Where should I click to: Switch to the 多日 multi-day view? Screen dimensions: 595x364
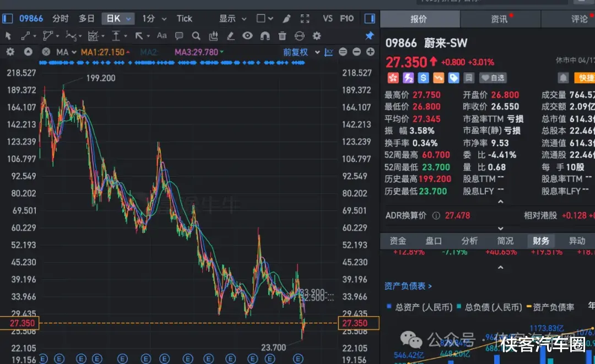tap(86, 19)
